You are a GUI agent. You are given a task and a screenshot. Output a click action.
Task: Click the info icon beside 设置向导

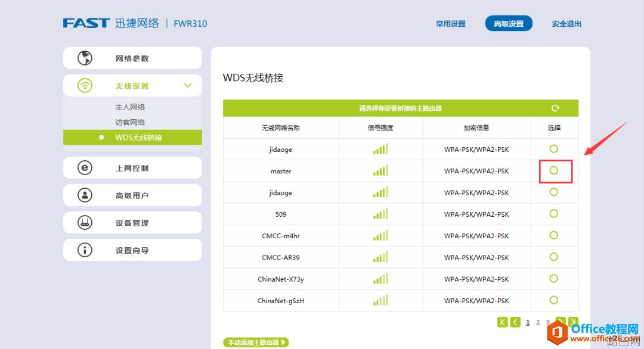[85, 250]
